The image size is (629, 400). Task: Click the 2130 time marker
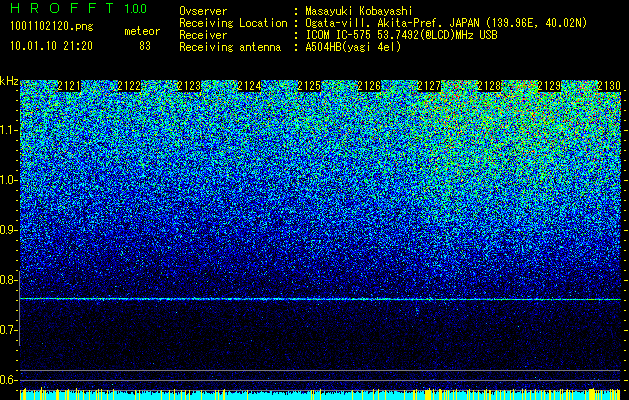pos(609,86)
